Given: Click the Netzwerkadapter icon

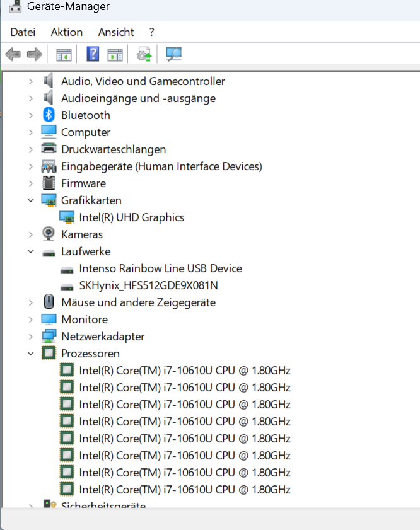Looking at the screenshot, I should pyautogui.click(x=49, y=336).
